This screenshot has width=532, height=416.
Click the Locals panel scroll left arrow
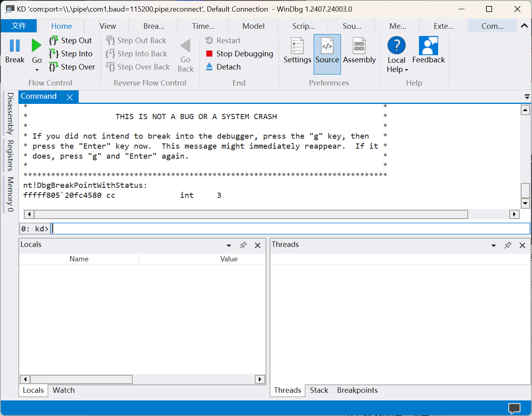pyautogui.click(x=25, y=379)
